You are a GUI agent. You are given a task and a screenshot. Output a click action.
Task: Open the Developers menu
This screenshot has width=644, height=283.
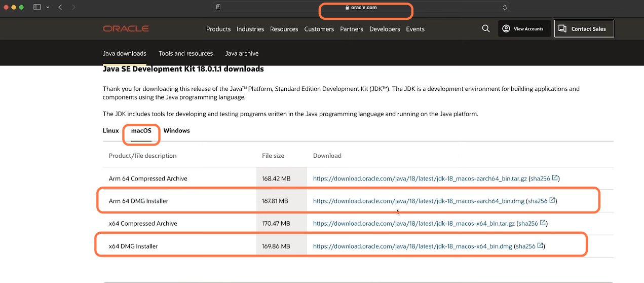coord(385,29)
